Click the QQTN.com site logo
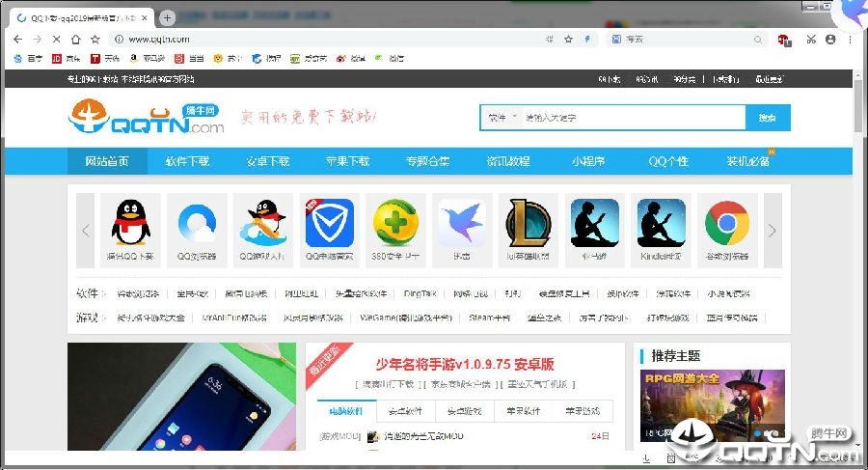This screenshot has width=868, height=470. (147, 117)
